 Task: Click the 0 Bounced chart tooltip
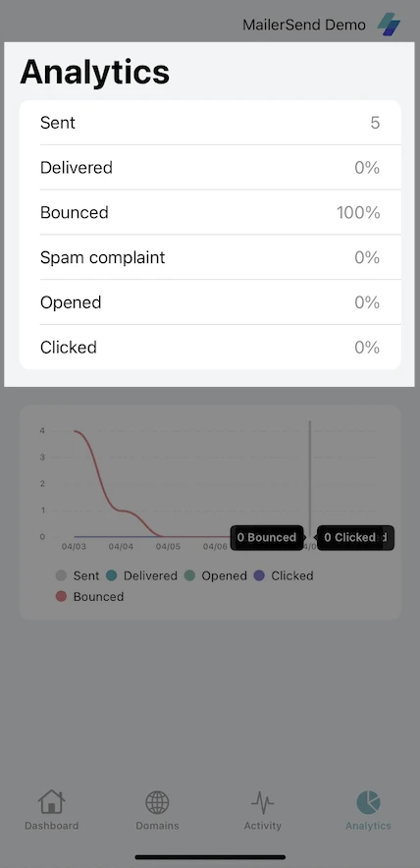(267, 537)
